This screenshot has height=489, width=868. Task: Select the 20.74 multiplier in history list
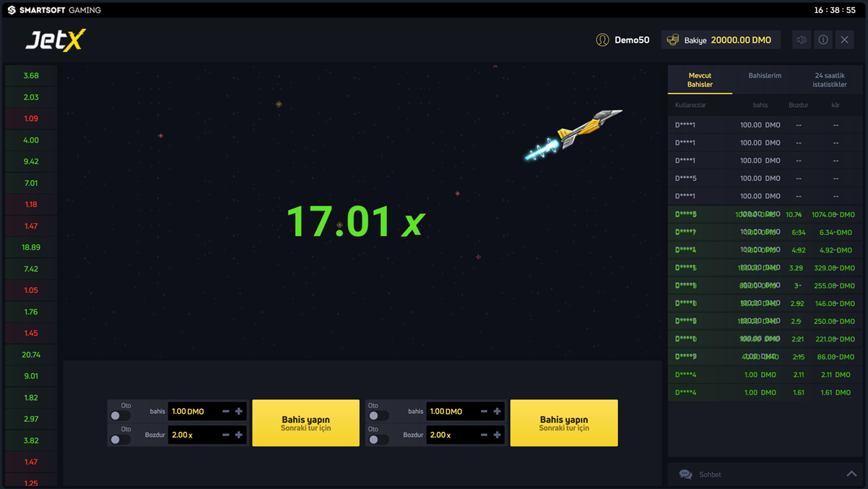(x=30, y=354)
